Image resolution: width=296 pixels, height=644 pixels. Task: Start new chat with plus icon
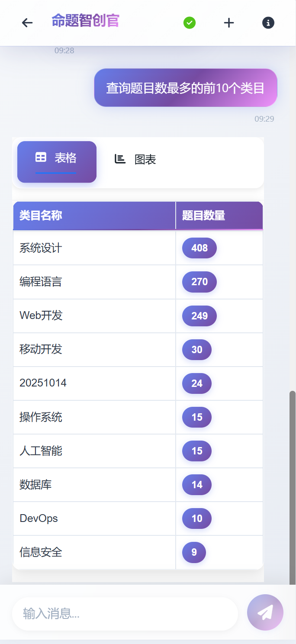coord(229,23)
